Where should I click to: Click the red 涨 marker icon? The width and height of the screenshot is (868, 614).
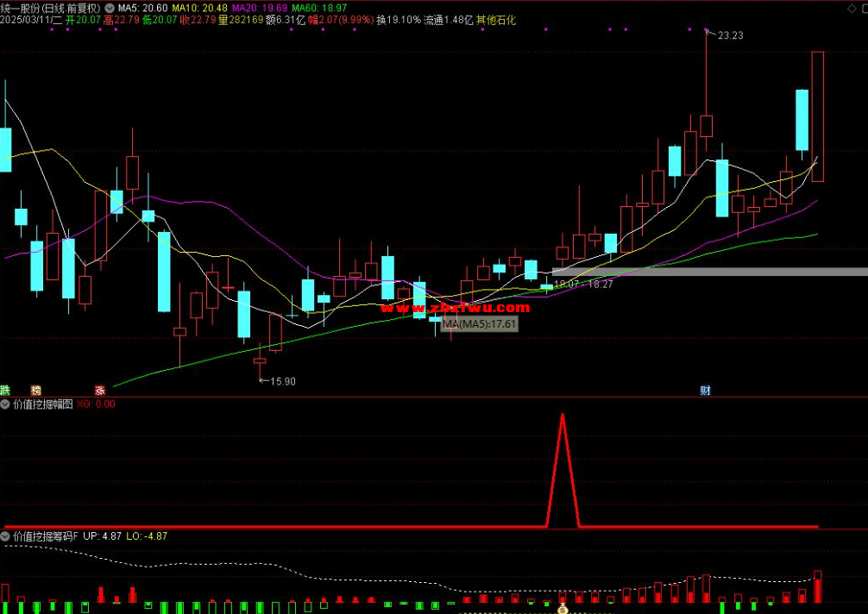pos(99,390)
